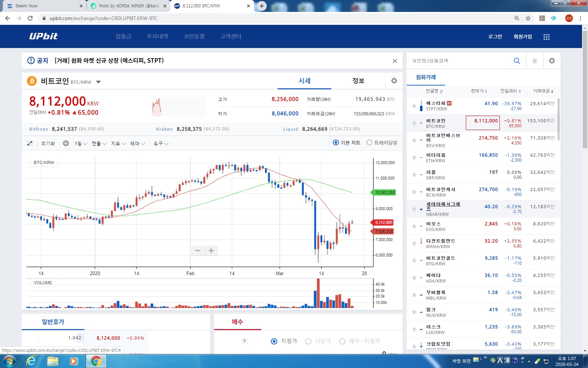Viewport: 588px width, 368px height.
Task: Select 기본 차트 radio button
Action: click(x=336, y=143)
